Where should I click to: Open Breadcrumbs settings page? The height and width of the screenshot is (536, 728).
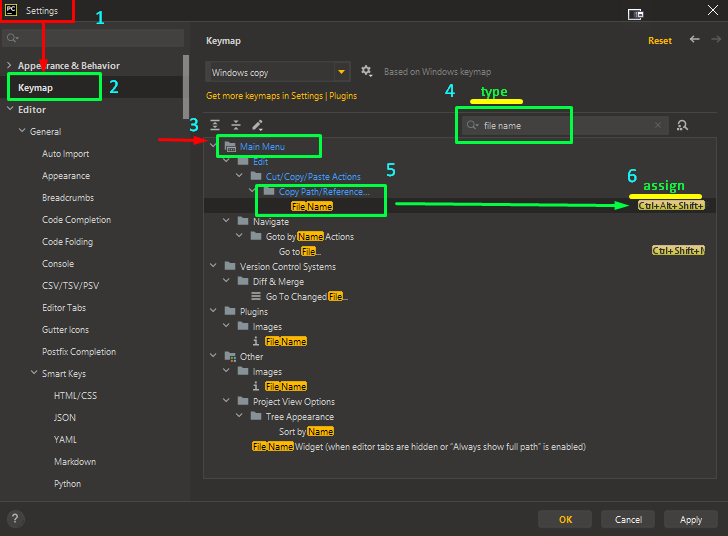68,198
